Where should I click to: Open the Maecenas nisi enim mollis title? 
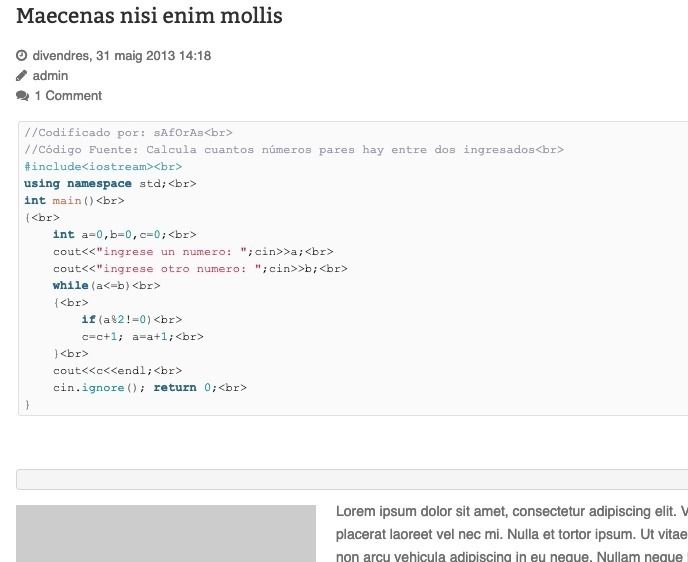coord(149,16)
